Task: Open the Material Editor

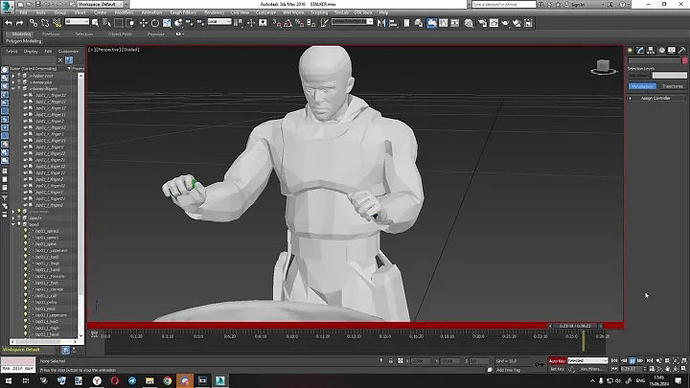Action: click(x=468, y=23)
